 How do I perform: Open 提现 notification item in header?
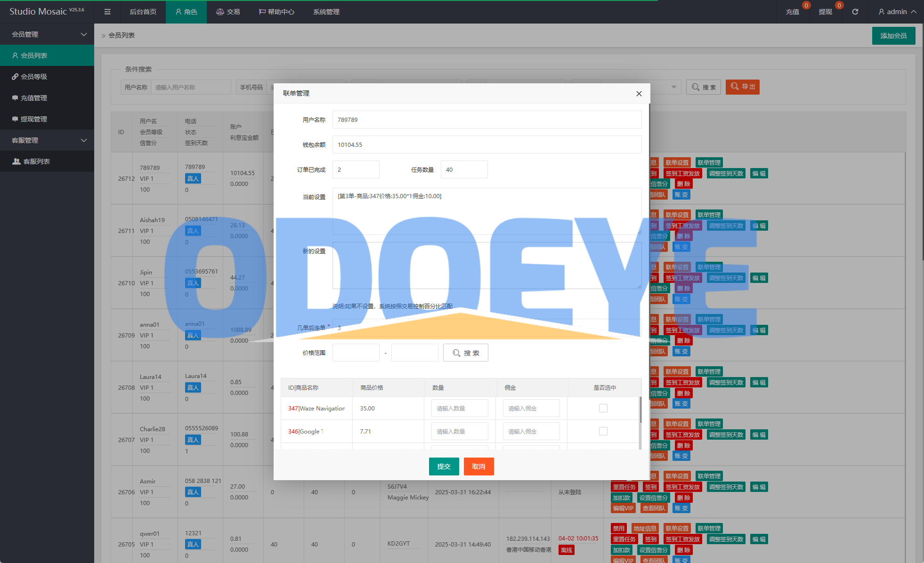(825, 12)
